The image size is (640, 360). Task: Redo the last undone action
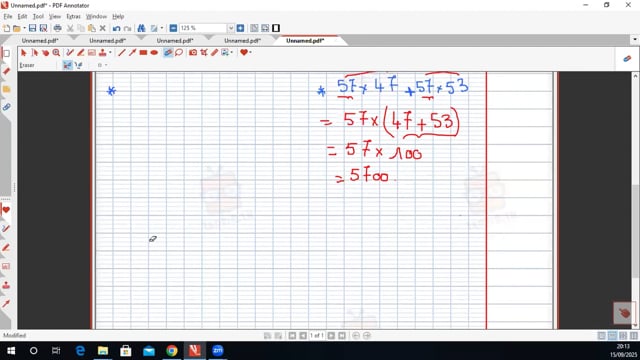[127, 28]
